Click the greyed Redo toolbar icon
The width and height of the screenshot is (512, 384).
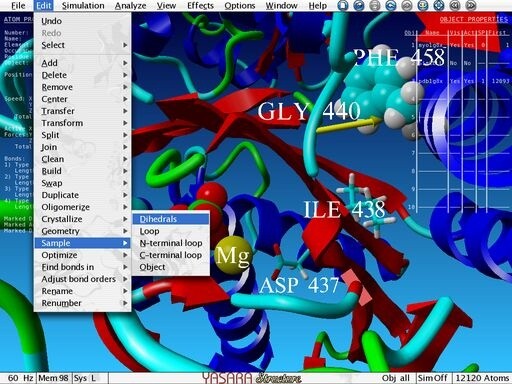[x=407, y=6]
